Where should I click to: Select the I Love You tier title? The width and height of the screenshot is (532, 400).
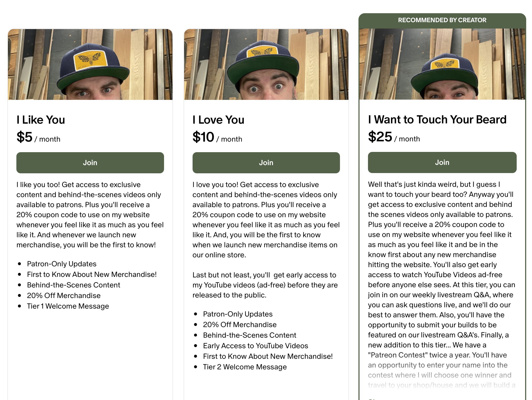tap(218, 120)
